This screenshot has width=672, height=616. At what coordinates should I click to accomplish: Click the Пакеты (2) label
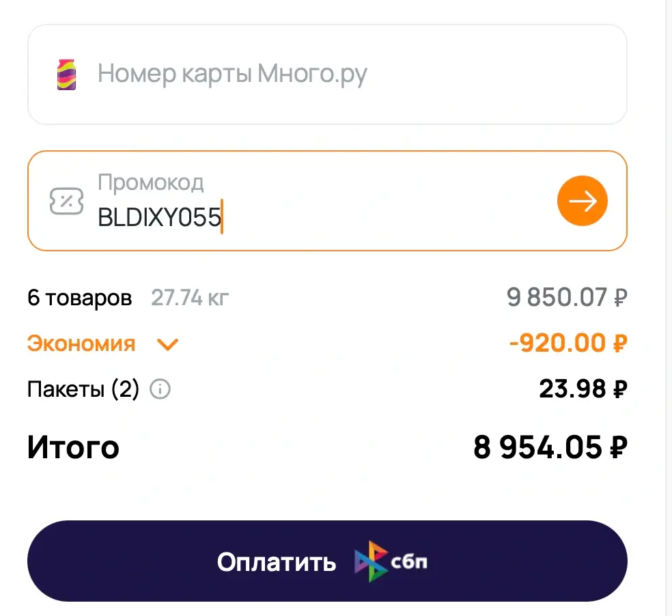(x=83, y=389)
